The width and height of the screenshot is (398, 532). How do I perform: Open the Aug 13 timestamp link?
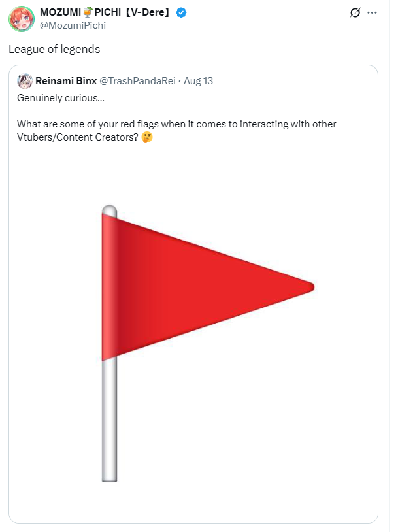[x=198, y=81]
